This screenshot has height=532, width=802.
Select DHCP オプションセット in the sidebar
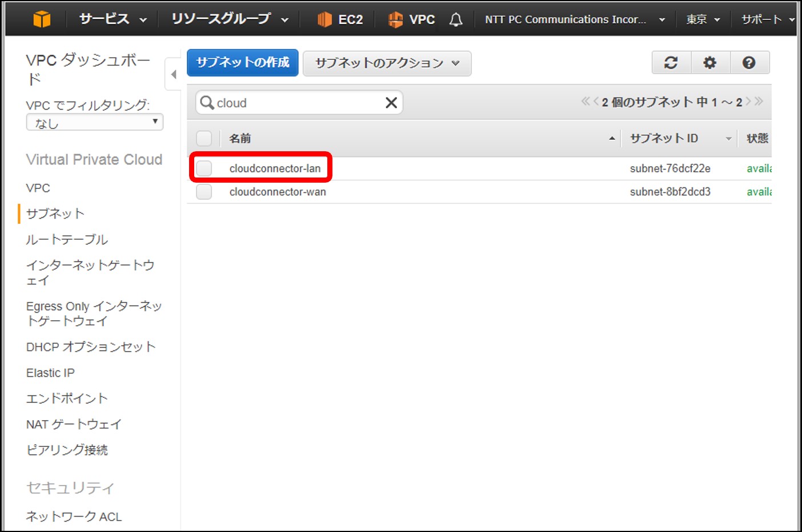(91, 347)
